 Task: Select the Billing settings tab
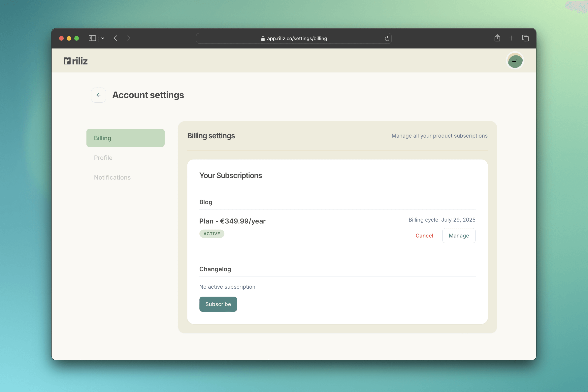pos(125,138)
